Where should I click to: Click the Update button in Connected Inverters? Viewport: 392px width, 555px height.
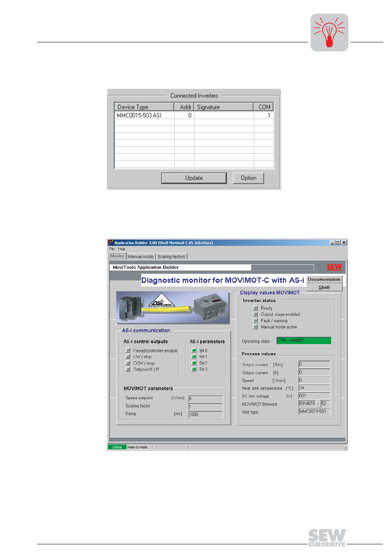click(194, 178)
